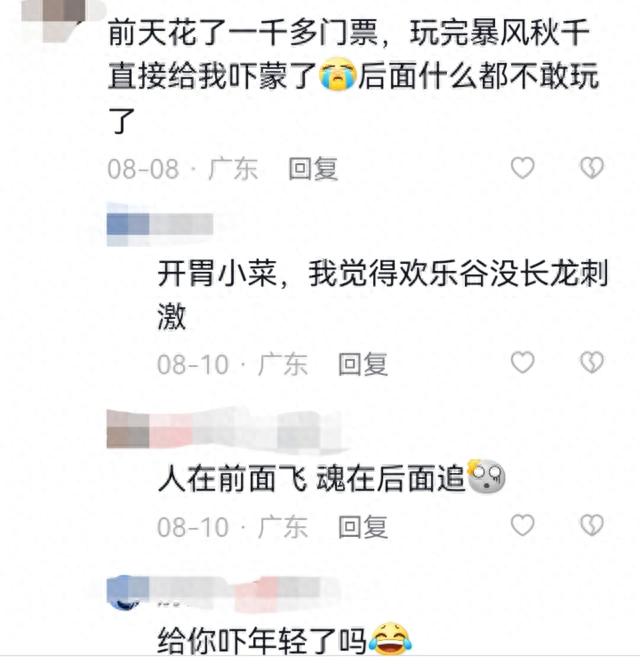The image size is (640, 664).
Task: Tap the scared face emoji after 追
Action: 486,476
